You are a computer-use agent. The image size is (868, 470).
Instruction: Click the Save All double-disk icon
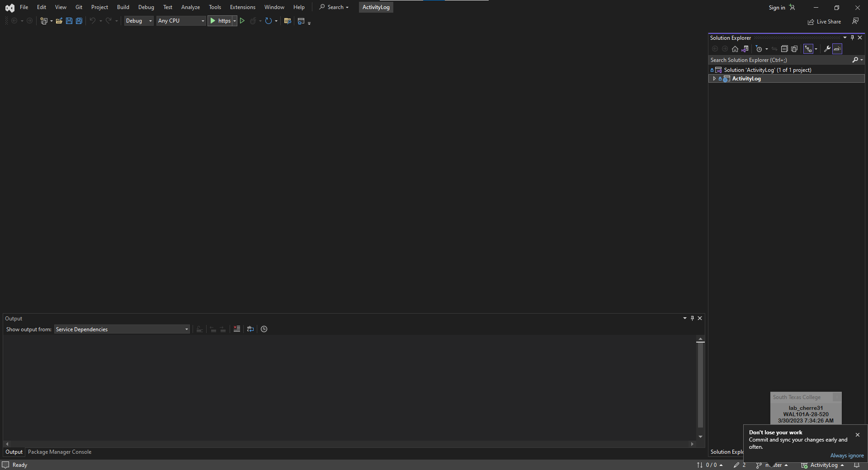click(79, 21)
